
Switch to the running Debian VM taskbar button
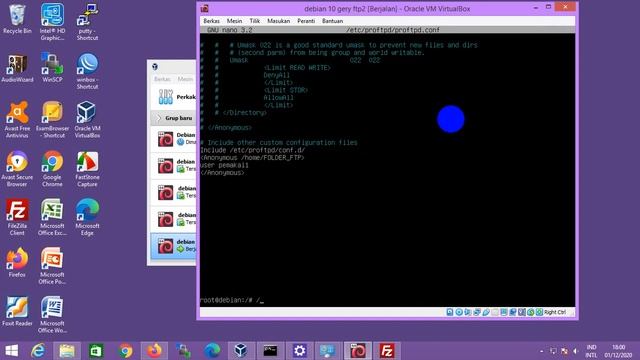click(x=358, y=351)
